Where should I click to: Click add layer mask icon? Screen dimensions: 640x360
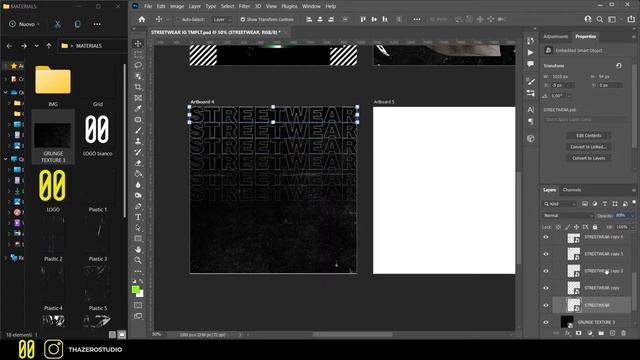pyautogui.click(x=578, y=333)
